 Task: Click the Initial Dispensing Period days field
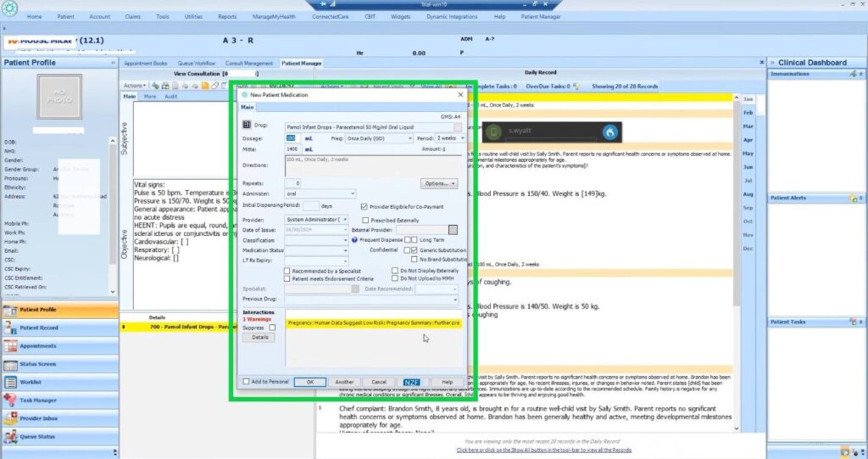point(311,205)
